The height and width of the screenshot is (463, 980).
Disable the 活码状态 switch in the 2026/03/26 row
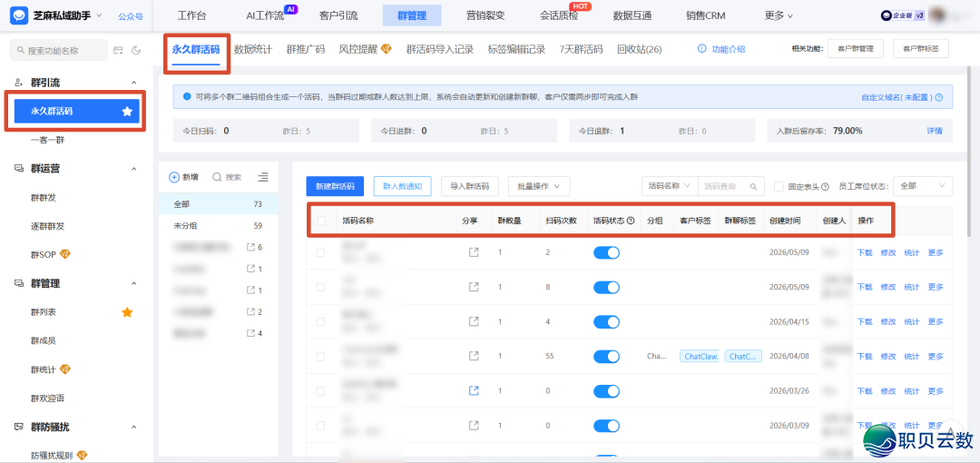(606, 390)
